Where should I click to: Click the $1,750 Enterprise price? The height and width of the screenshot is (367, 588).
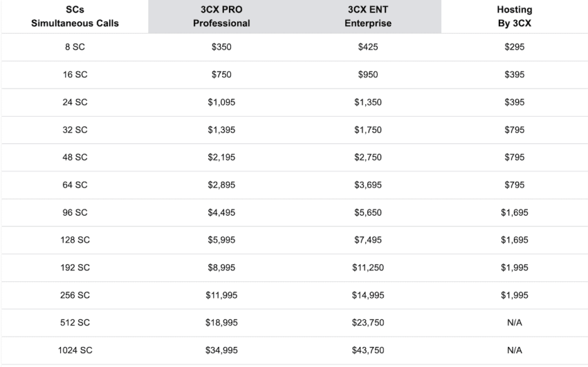[368, 130]
